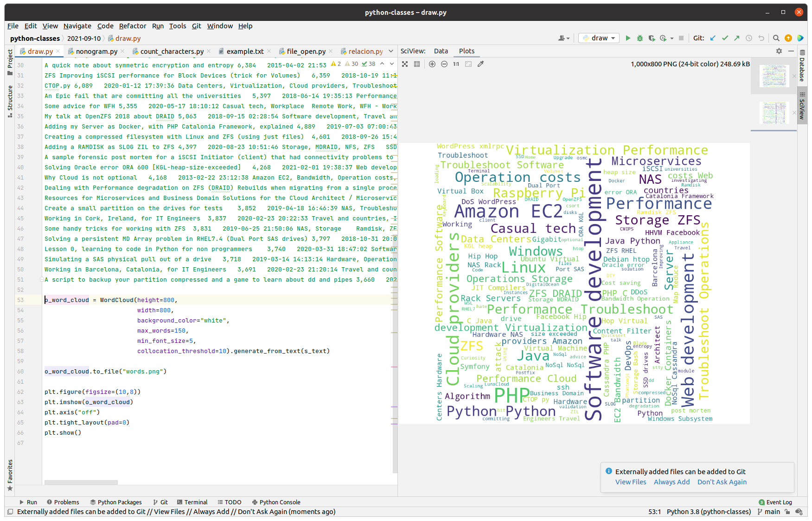812x521 pixels.
Task: Open the Event Log
Action: click(775, 502)
